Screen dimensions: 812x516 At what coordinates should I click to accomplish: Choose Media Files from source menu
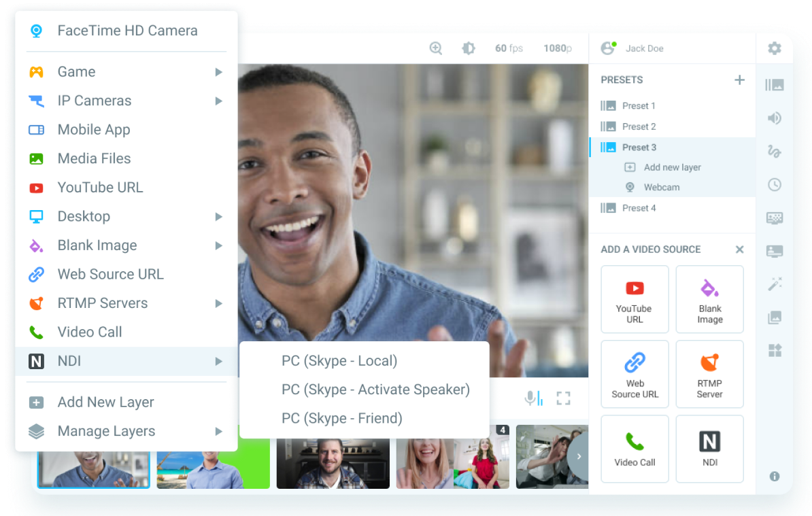tap(126, 159)
